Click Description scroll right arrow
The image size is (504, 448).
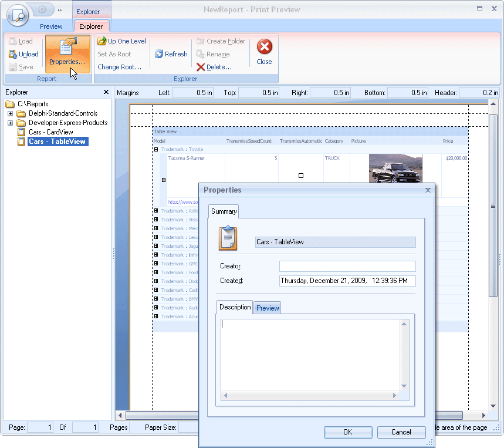point(394,396)
